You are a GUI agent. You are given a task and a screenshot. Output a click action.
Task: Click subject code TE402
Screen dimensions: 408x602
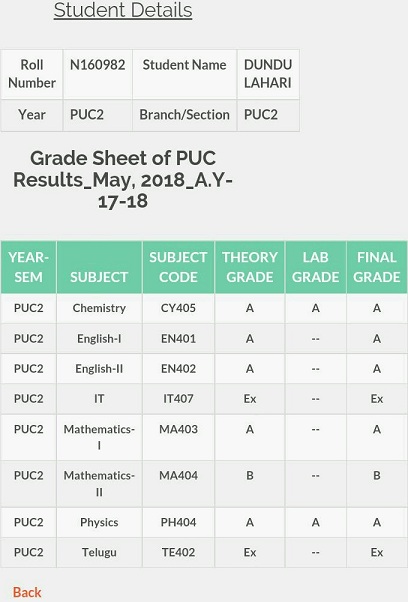click(178, 552)
